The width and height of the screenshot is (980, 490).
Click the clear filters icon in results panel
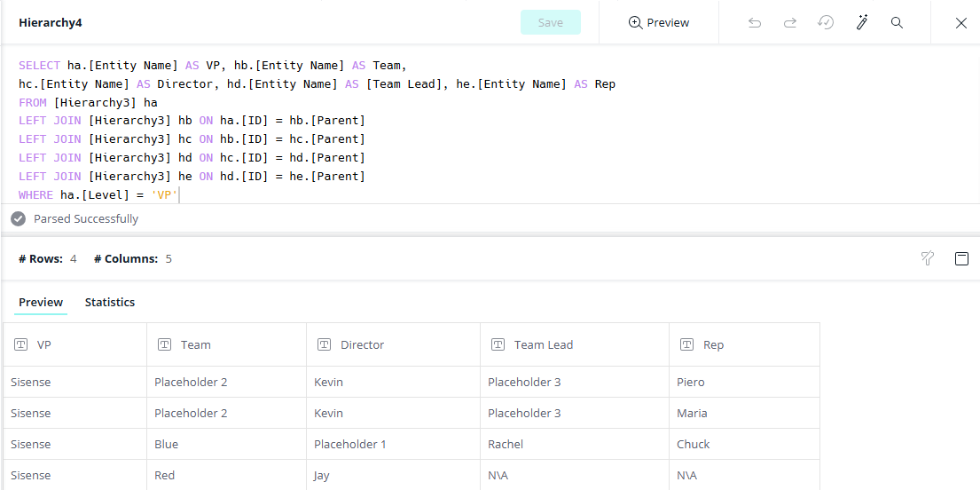[x=928, y=258]
